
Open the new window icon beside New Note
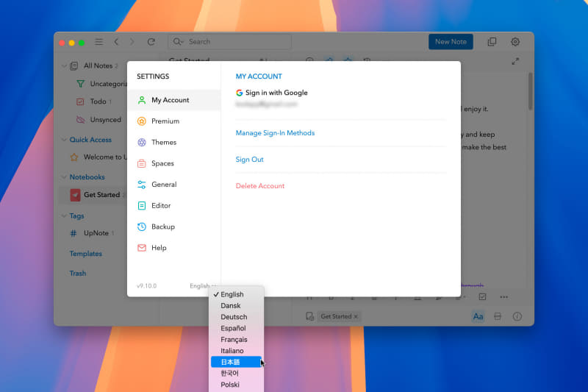pos(492,42)
